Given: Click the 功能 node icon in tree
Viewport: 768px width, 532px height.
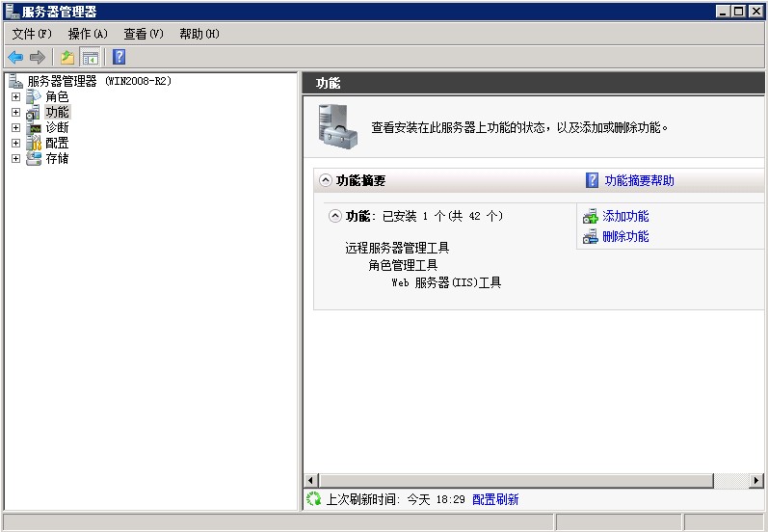Looking at the screenshot, I should tap(34, 112).
